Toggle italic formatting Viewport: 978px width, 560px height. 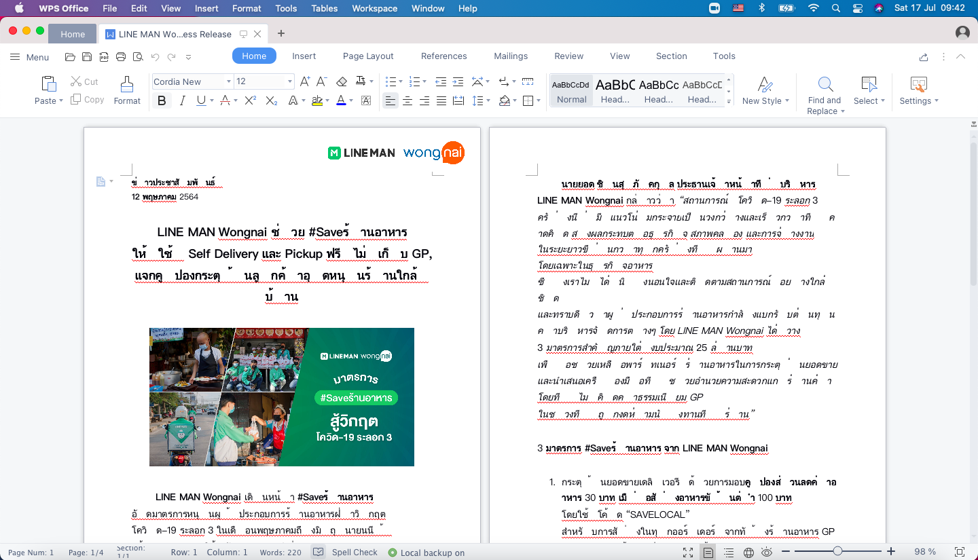pyautogui.click(x=182, y=100)
